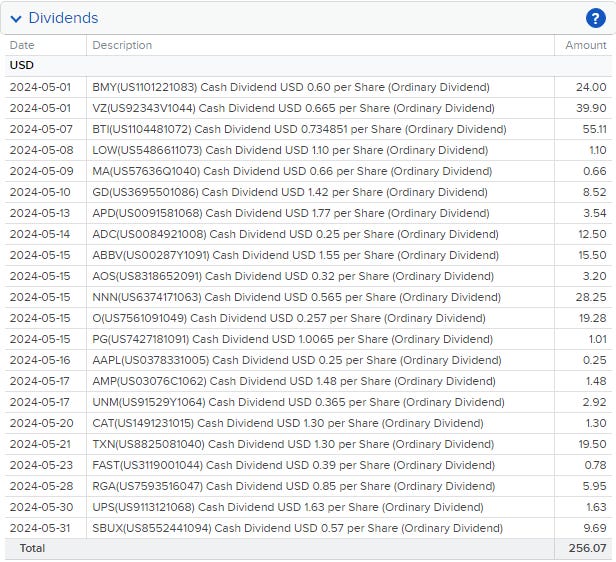
Task: Click the 2024-05-07 date cell
Action: (x=41, y=129)
